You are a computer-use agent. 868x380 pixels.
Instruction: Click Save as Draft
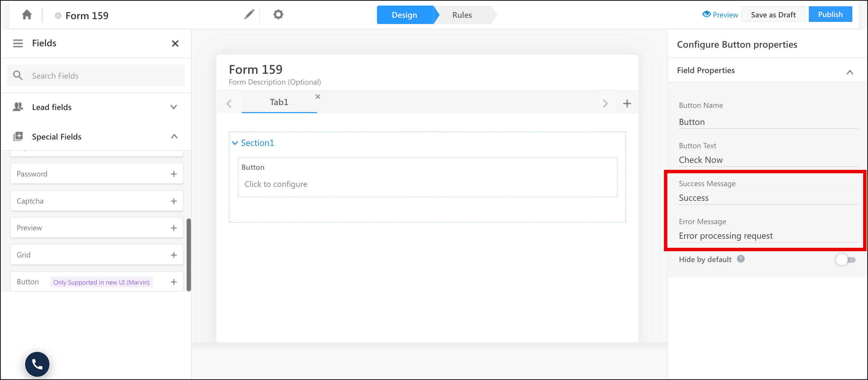click(x=773, y=15)
